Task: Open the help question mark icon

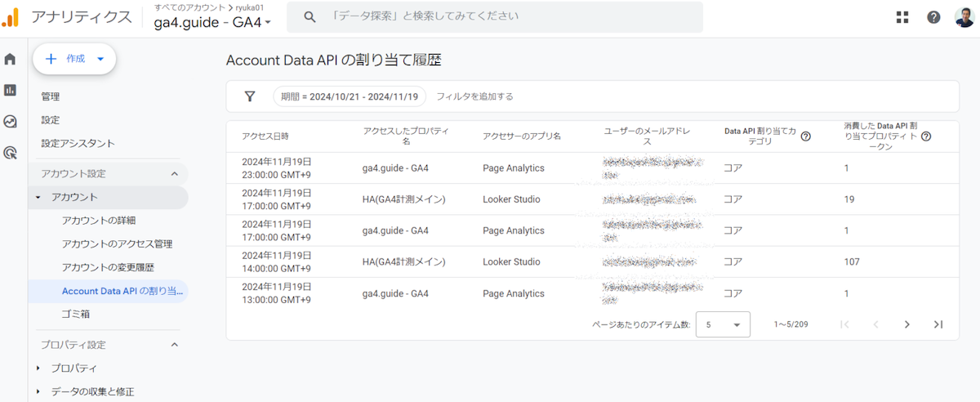Action: (933, 17)
